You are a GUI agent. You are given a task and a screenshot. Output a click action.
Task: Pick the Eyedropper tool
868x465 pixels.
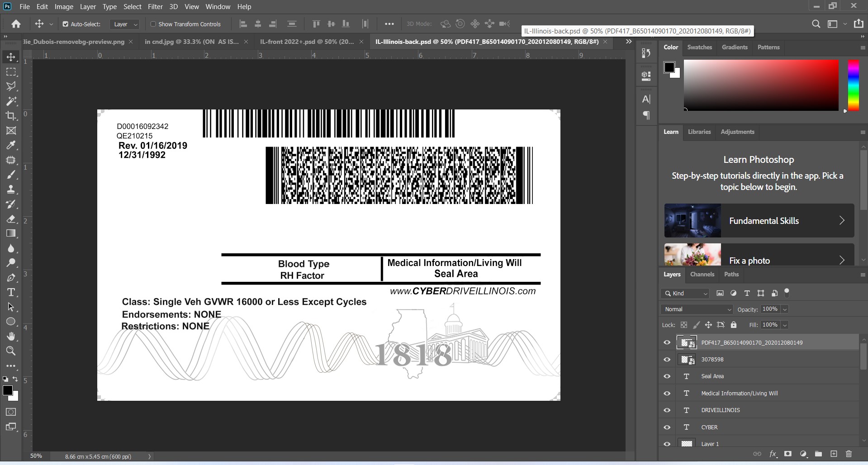(11, 145)
